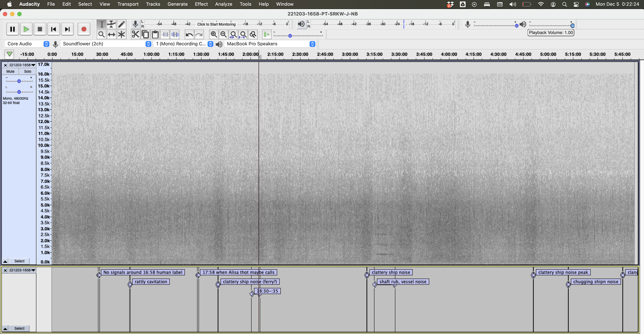Open the MacBook Pro Speakers output dropdown
The image size is (644, 334).
click(270, 44)
